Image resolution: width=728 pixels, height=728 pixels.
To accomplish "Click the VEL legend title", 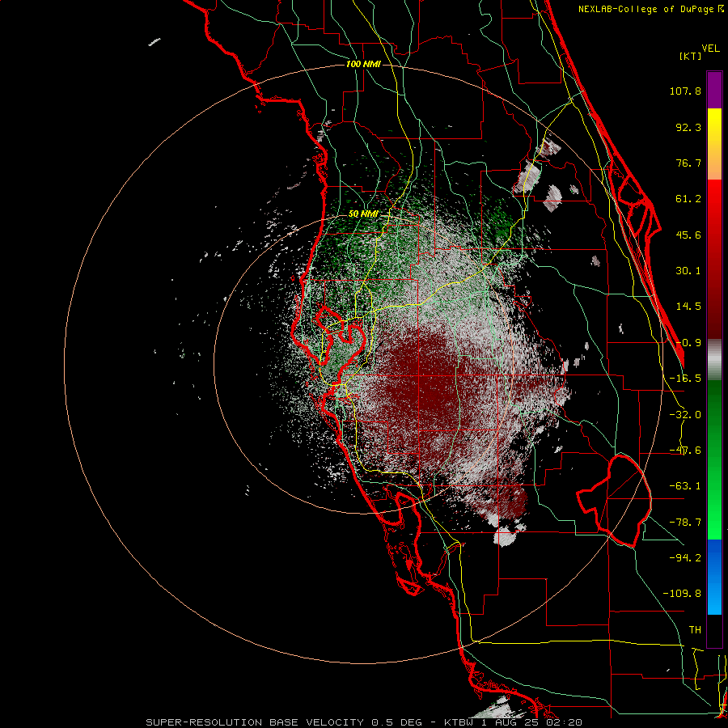I will [x=710, y=48].
